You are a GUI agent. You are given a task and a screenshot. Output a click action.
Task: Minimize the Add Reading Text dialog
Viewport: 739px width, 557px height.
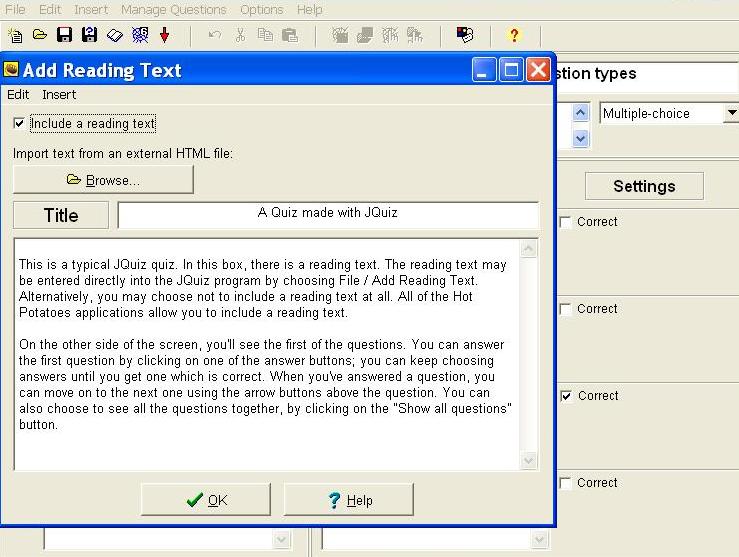pos(484,70)
